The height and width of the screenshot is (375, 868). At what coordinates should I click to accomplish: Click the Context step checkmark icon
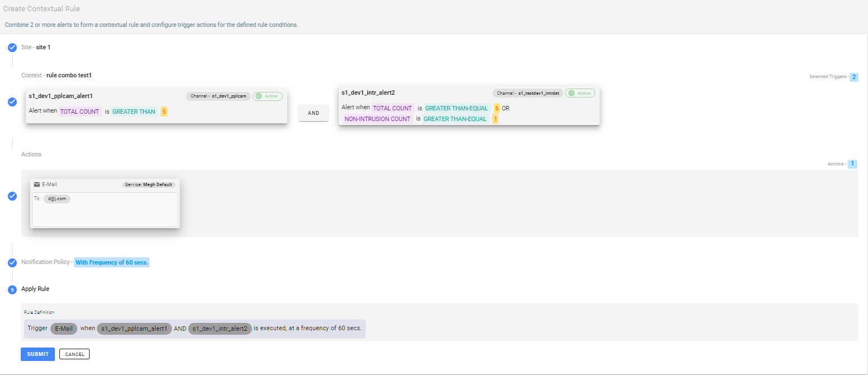pyautogui.click(x=12, y=102)
